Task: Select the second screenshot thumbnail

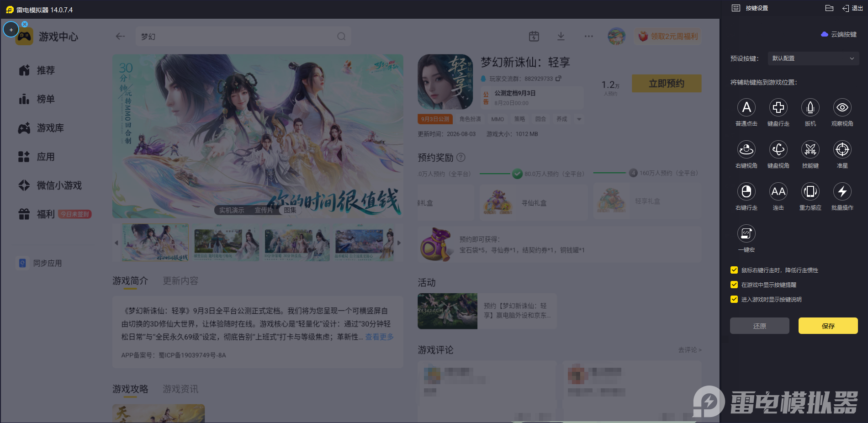Action: 226,243
